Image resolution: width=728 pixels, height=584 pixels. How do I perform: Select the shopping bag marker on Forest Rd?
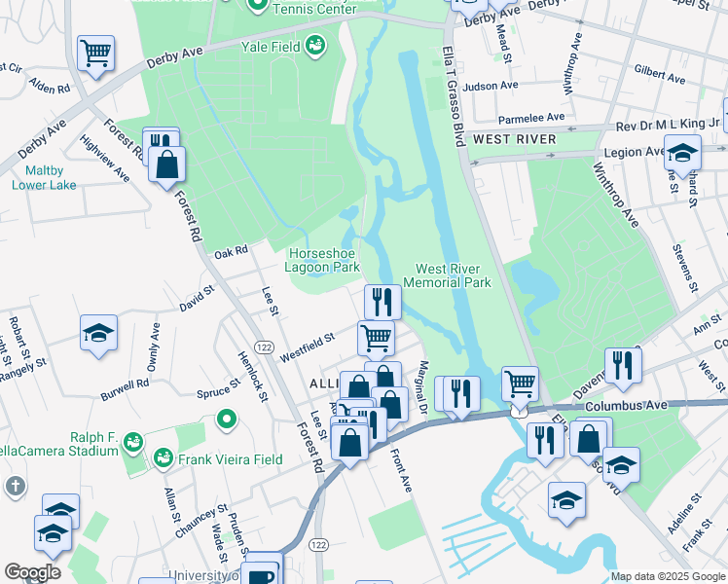pos(167,164)
